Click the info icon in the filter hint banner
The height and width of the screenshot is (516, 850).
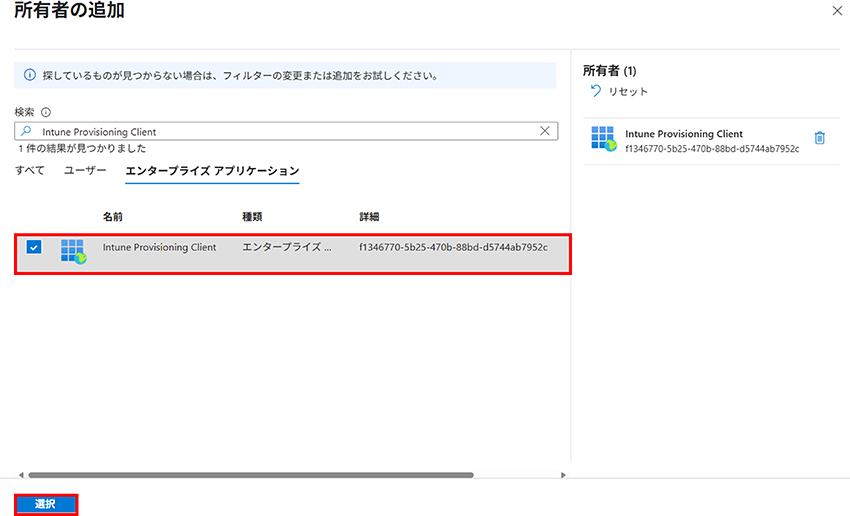pyautogui.click(x=30, y=75)
